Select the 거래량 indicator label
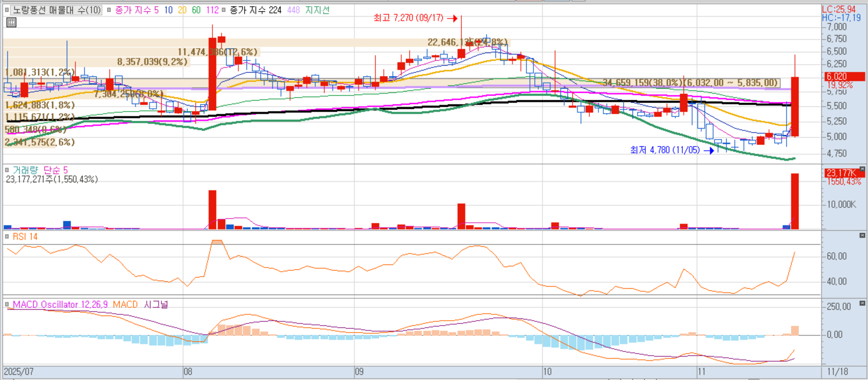Viewport: 868px width, 380px height. [25, 170]
